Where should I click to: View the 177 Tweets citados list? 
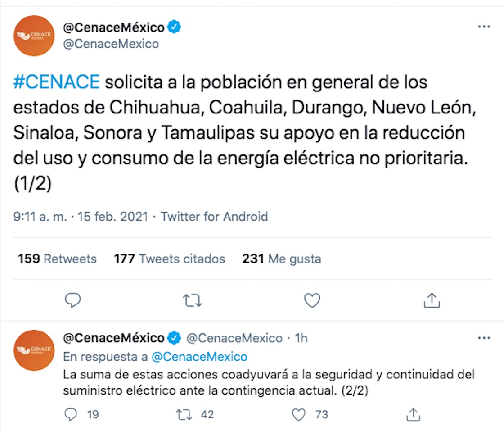[169, 259]
